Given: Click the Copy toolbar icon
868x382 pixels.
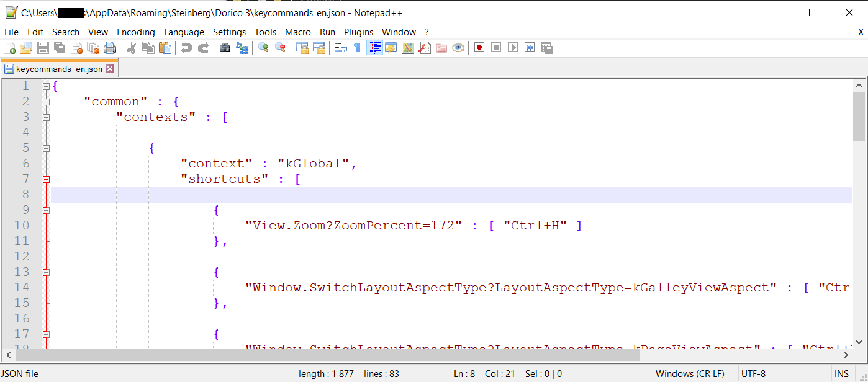Looking at the screenshot, I should pos(148,48).
